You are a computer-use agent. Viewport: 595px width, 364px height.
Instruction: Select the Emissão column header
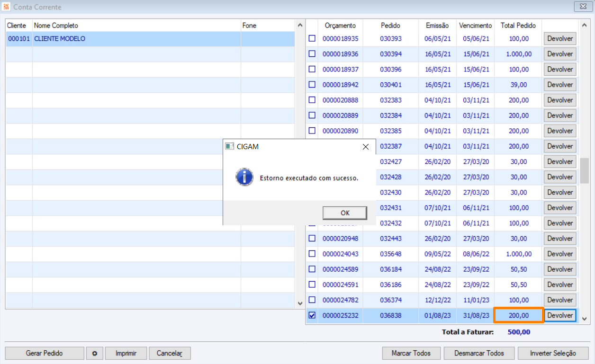[437, 26]
